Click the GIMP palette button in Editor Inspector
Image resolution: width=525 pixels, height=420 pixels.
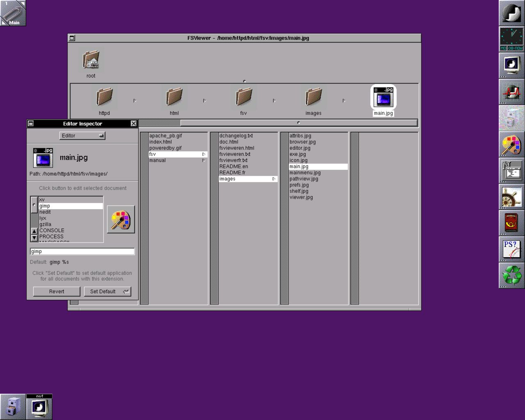click(121, 219)
